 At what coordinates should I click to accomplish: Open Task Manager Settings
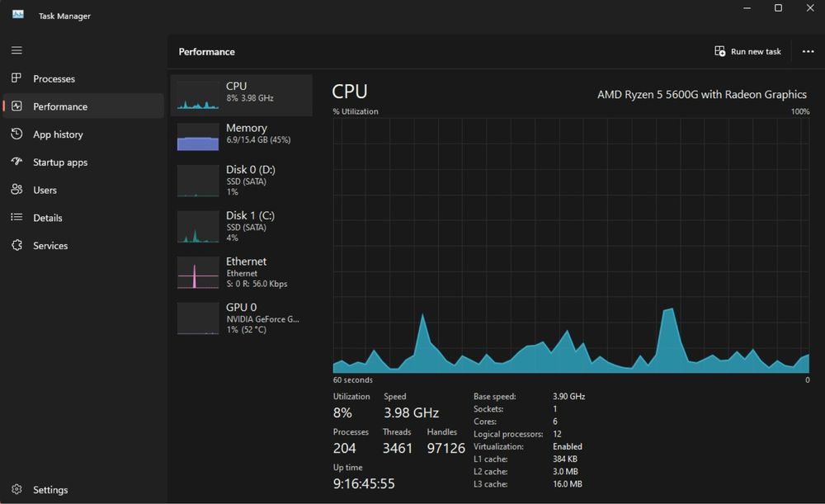83,490
